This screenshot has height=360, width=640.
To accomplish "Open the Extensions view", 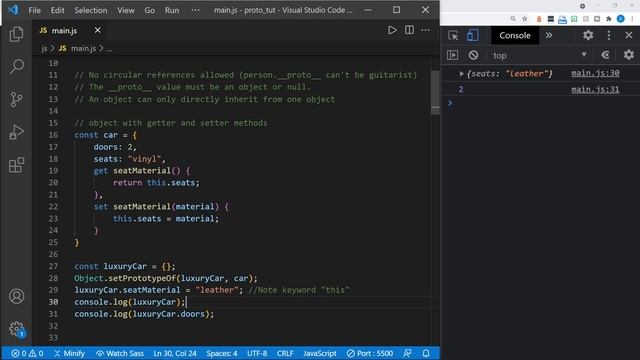I will [16, 165].
